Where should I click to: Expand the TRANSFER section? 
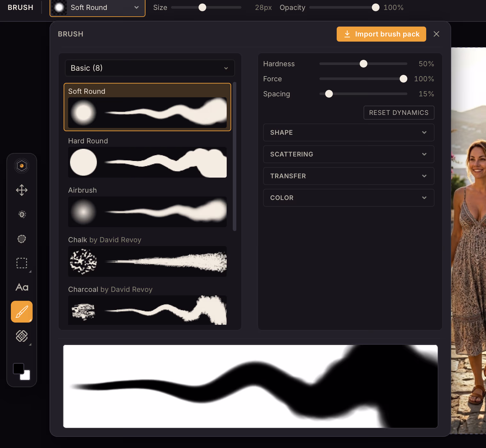[349, 176]
